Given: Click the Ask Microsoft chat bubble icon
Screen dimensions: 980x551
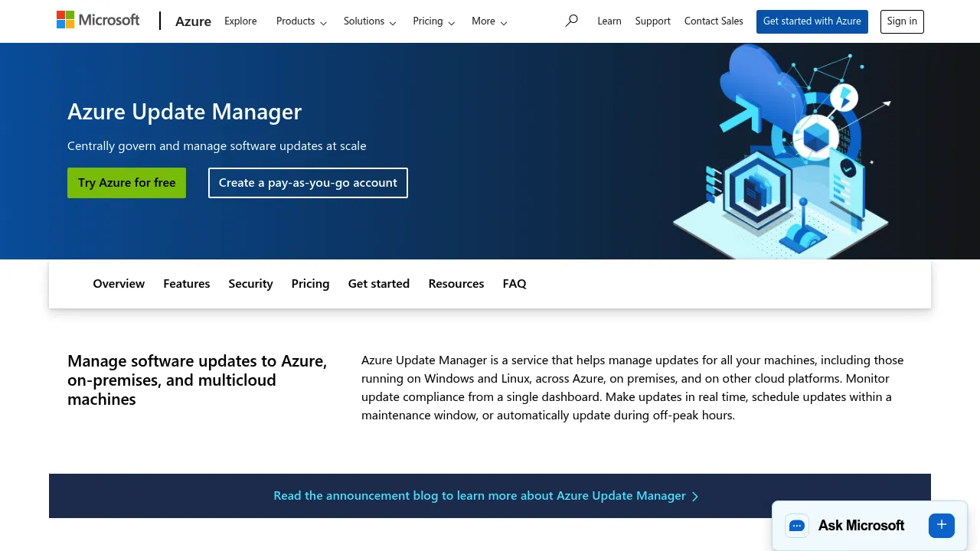Looking at the screenshot, I should (x=797, y=526).
